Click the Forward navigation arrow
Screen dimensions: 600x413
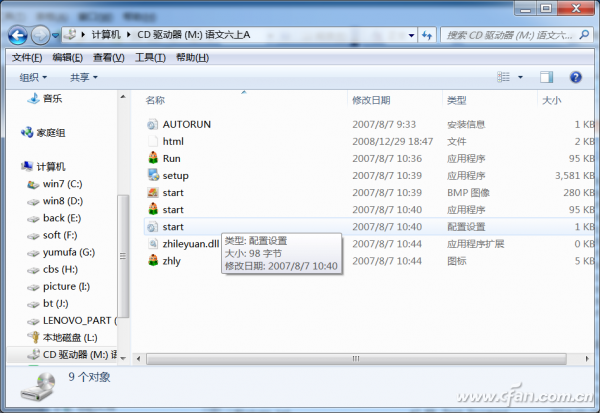tap(40, 35)
